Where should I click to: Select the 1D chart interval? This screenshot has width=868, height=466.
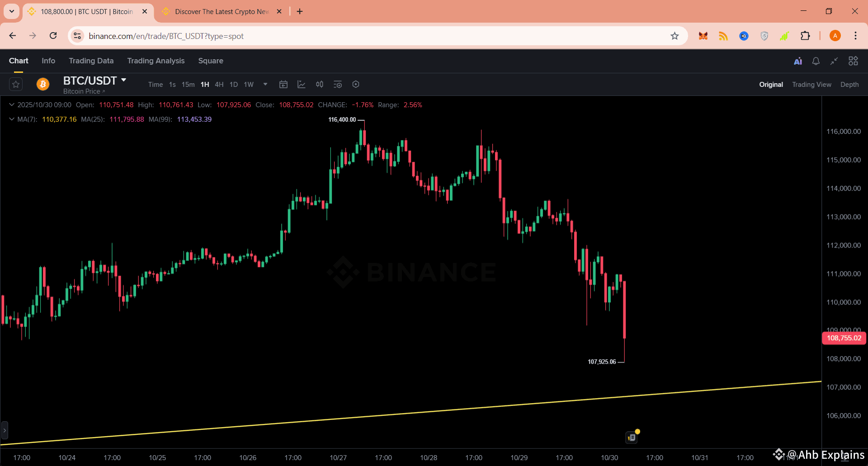pos(234,85)
